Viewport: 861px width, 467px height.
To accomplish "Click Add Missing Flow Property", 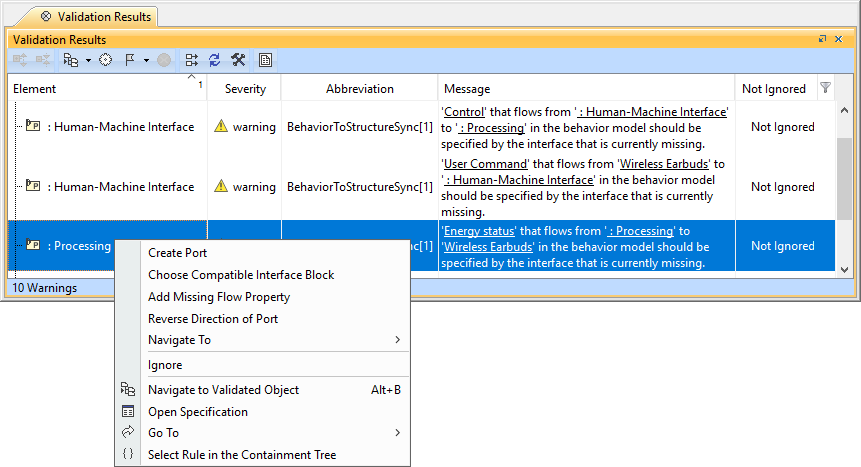I will [x=219, y=297].
